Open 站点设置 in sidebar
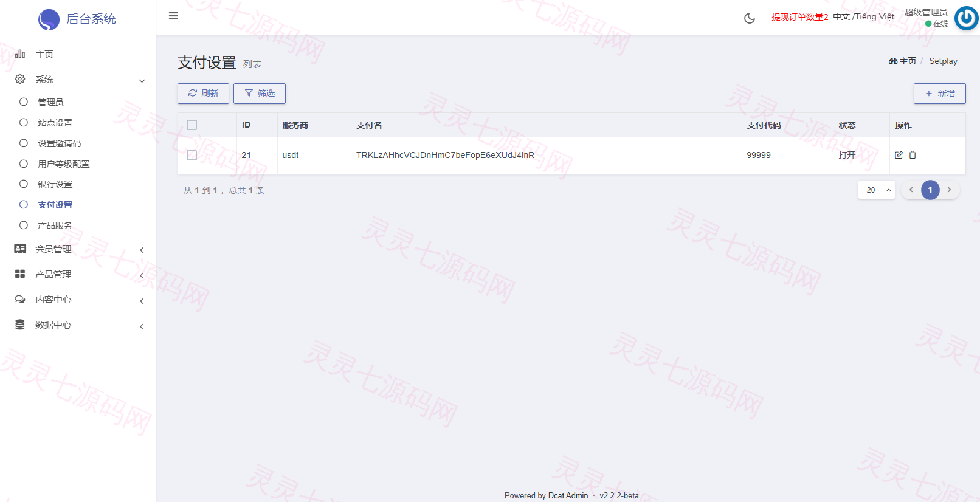Viewport: 980px width, 502px height. [55, 123]
